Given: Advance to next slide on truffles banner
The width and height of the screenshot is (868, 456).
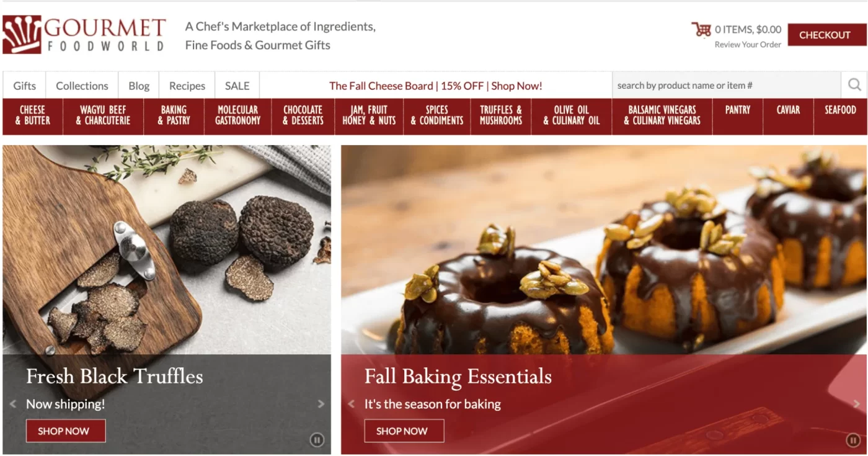Looking at the screenshot, I should 321,404.
